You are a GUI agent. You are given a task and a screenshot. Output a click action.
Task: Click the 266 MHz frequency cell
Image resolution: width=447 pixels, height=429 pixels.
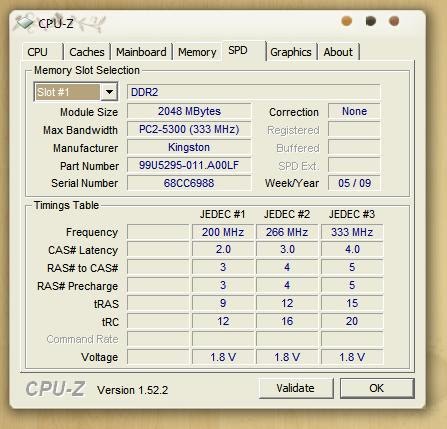point(287,232)
